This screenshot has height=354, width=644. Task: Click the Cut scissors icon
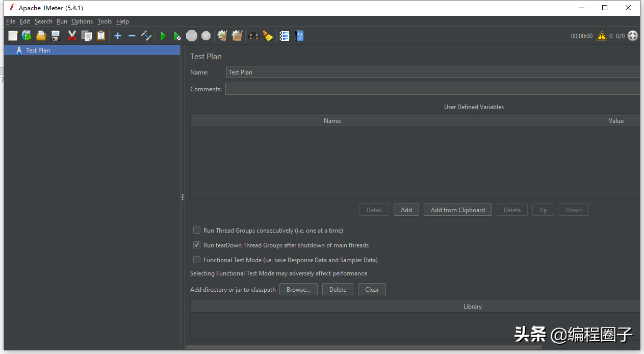72,36
